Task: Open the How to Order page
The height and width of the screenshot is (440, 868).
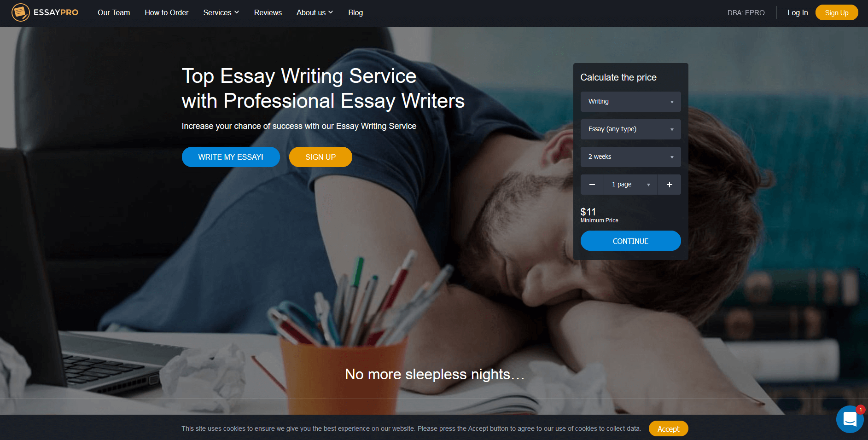Action: pos(167,12)
